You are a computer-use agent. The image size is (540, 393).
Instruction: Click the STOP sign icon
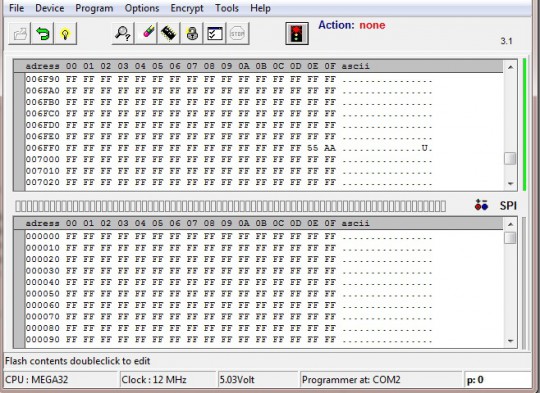click(238, 33)
